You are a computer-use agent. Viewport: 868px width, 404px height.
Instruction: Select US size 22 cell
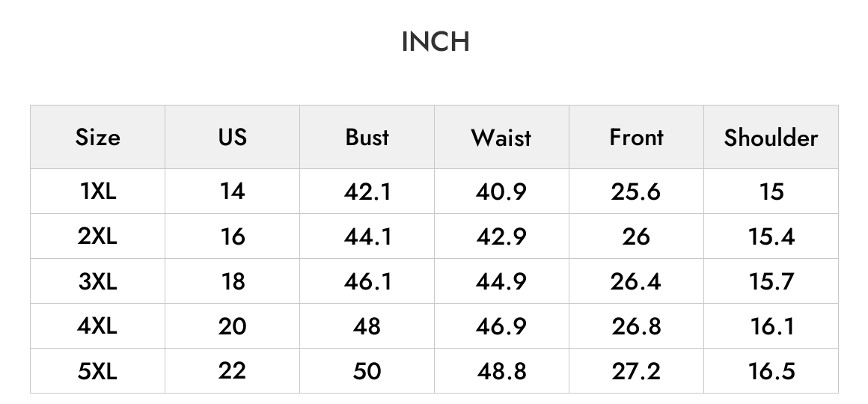coord(233,371)
